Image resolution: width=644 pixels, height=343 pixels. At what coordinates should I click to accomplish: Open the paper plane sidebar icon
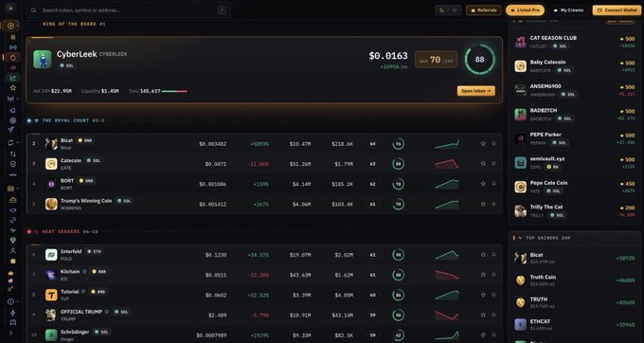click(x=11, y=130)
